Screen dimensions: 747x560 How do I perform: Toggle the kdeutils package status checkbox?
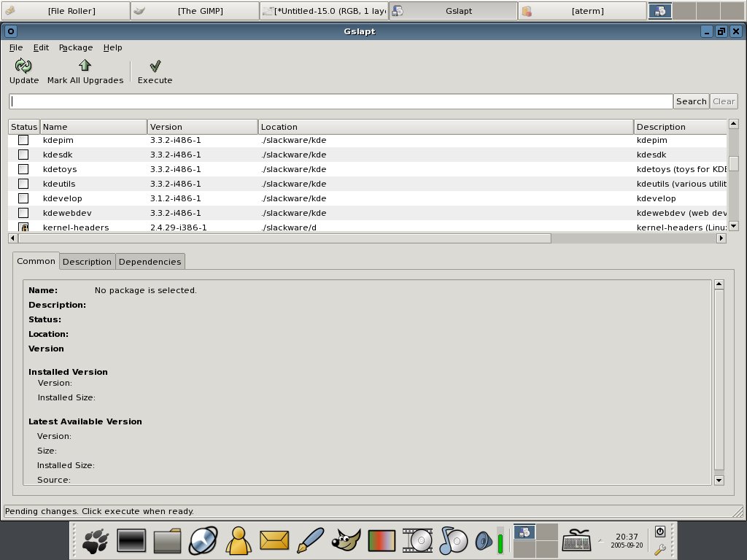23,184
